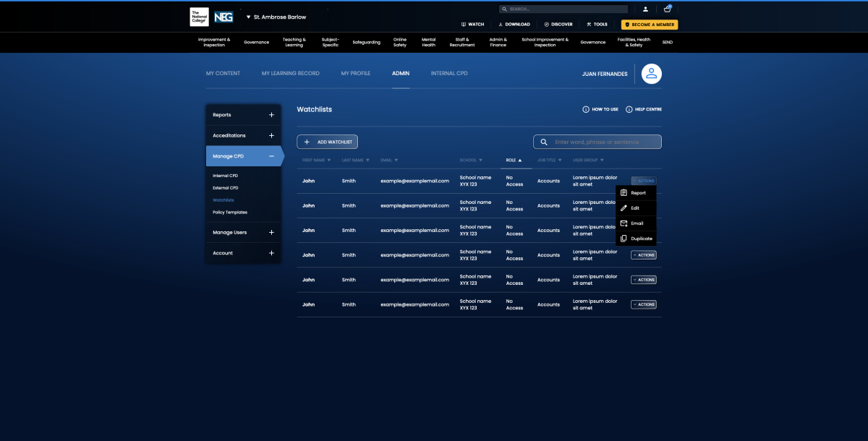Choose Email from the actions menu
Viewport: 868px width, 441px height.
click(636, 223)
